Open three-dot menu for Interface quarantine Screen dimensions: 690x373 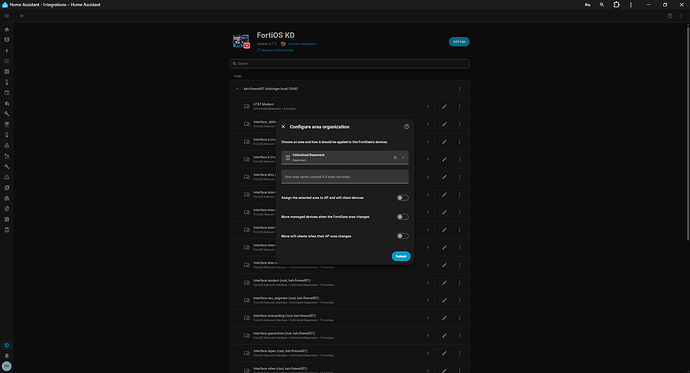tap(459, 336)
